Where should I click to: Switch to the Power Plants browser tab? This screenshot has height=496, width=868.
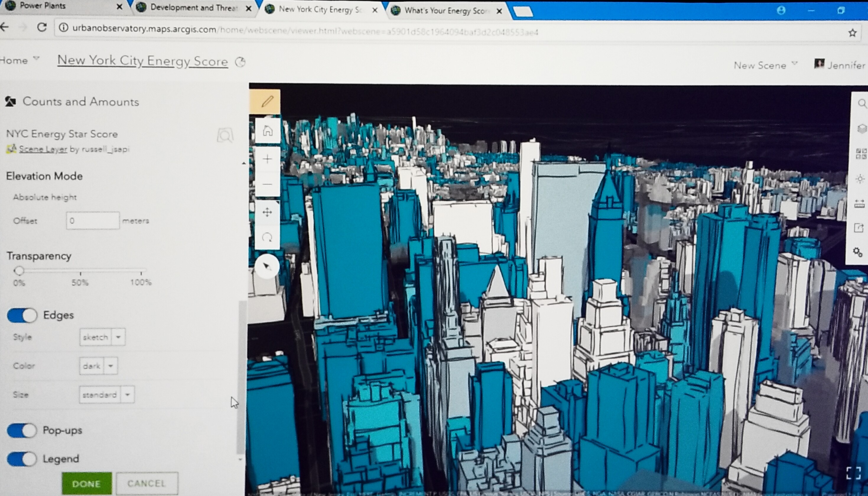(64, 6)
